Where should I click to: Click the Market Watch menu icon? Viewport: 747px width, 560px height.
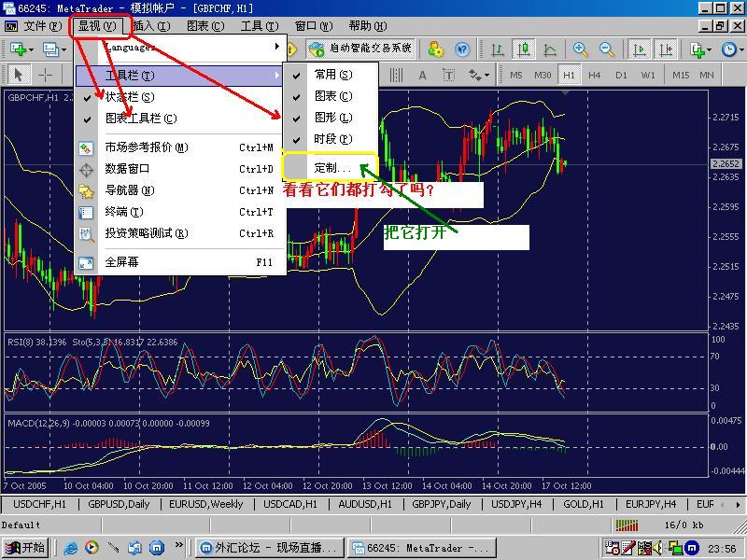pos(86,147)
